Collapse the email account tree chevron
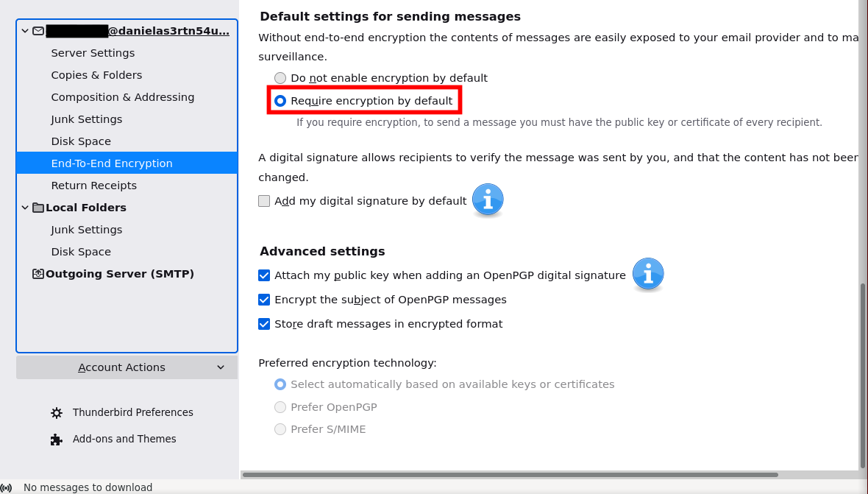868x494 pixels. click(x=25, y=31)
